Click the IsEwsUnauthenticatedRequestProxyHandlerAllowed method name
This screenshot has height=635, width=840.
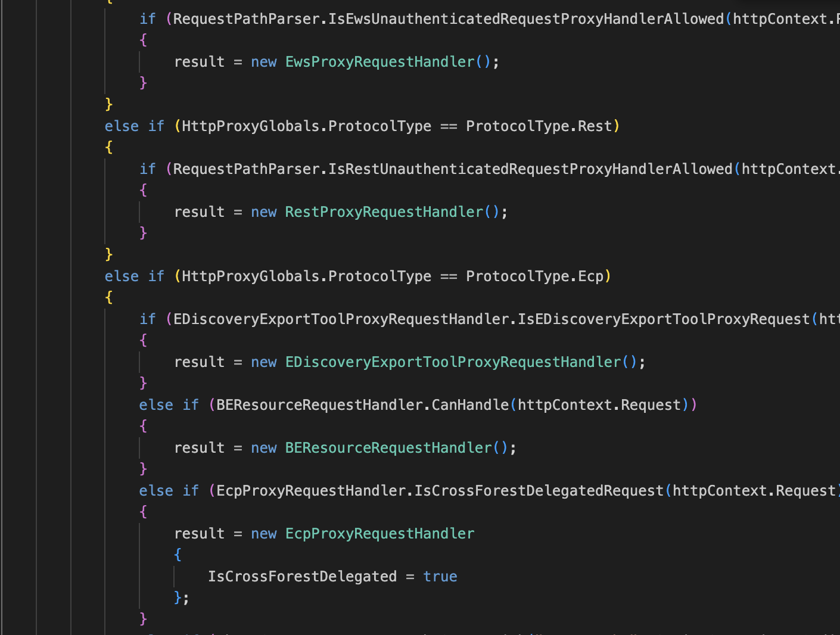pyautogui.click(x=526, y=19)
